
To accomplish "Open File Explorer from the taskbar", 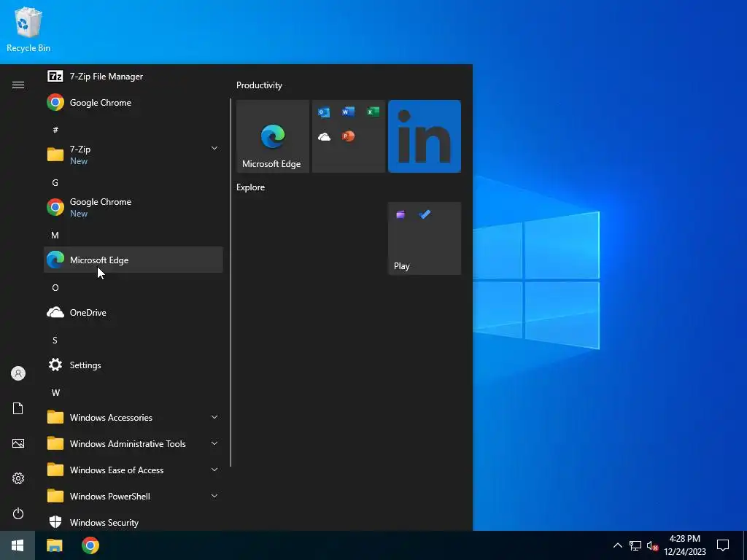I will pyautogui.click(x=54, y=545).
